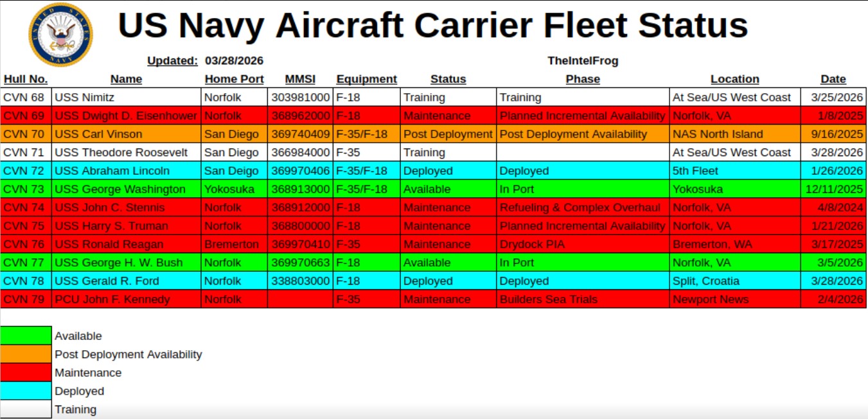Click the Refueling & Complex Overhaul cell
This screenshot has height=419, width=868.
tap(583, 208)
